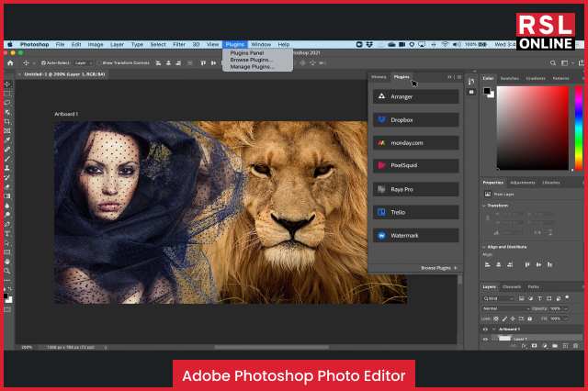
Task: Select the Eraser tool
Action: 7,186
